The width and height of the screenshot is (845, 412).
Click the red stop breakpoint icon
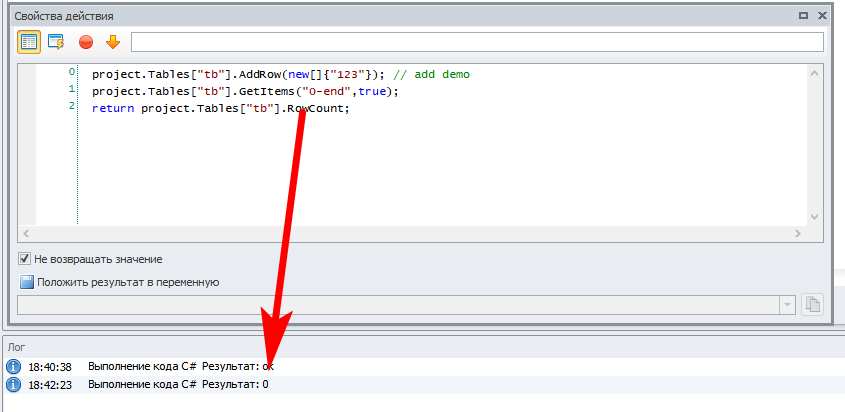tap(86, 42)
